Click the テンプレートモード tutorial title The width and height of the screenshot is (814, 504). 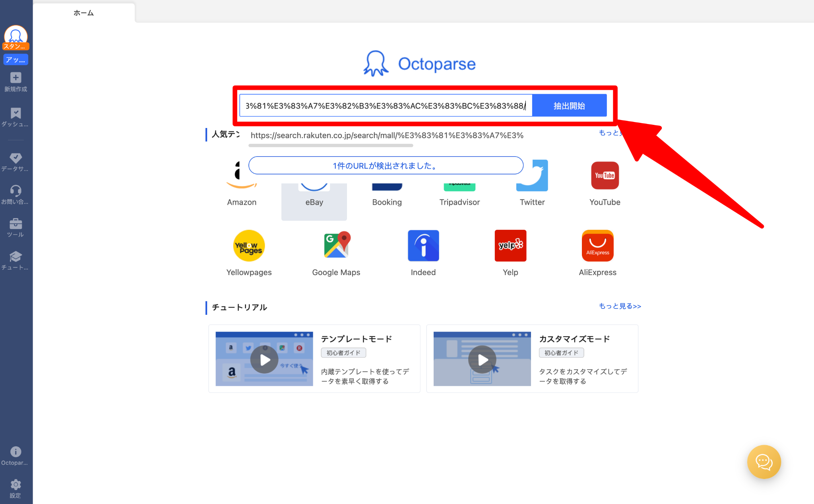click(x=357, y=339)
